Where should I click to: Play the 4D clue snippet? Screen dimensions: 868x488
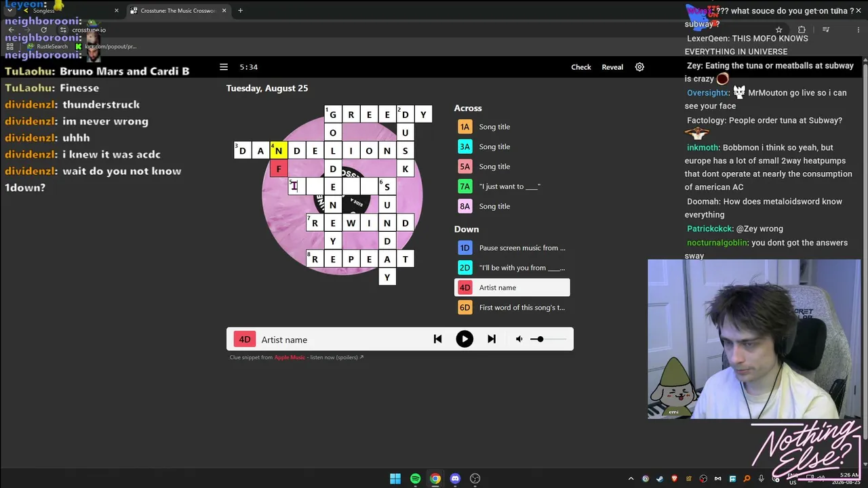pos(465,339)
